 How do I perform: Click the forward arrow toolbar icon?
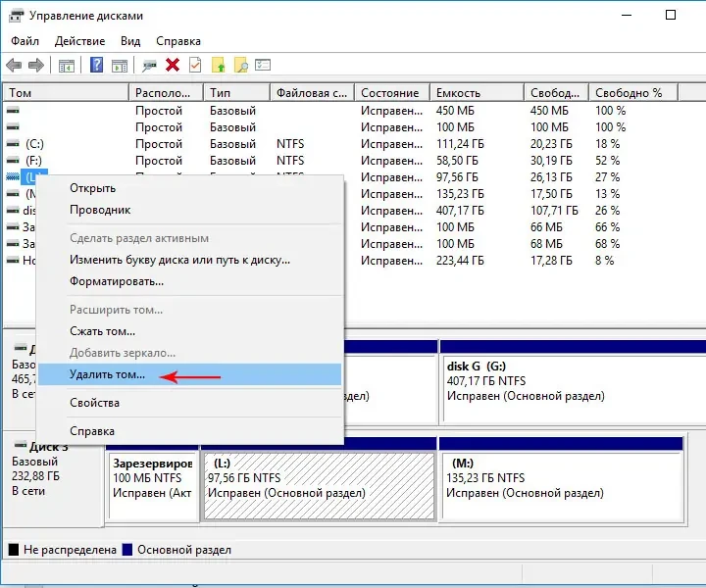[36, 66]
